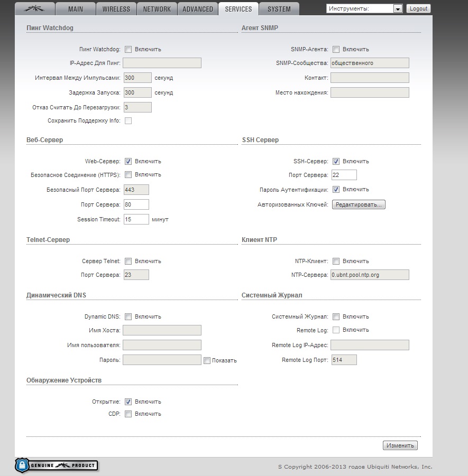Expand the Инструменты dropdown

364,8
